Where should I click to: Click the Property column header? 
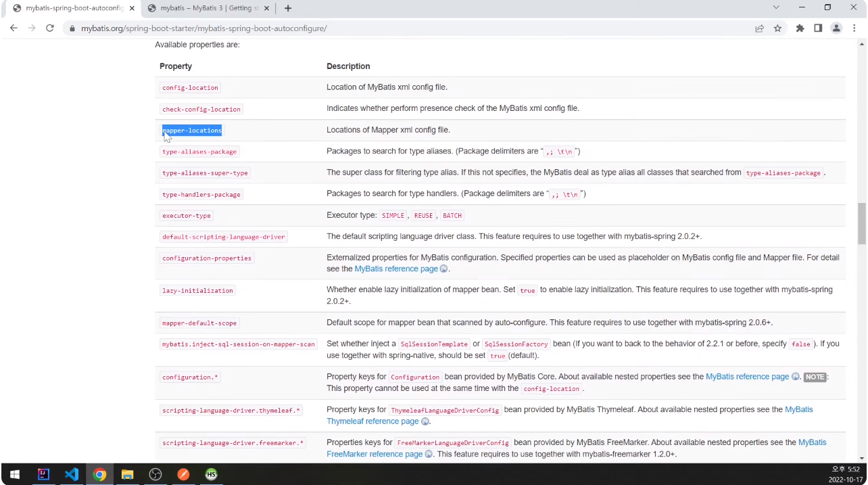pyautogui.click(x=176, y=66)
